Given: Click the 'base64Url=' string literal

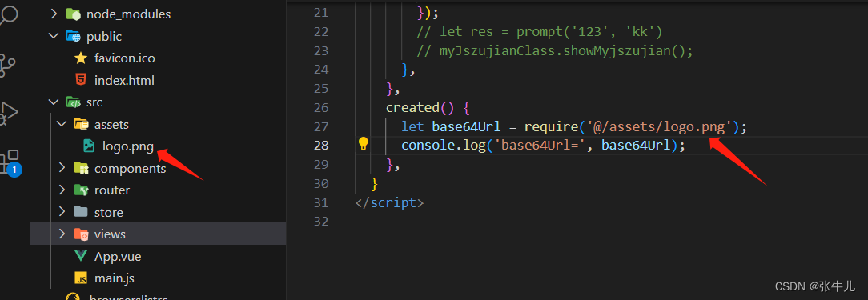Looking at the screenshot, I should point(540,146).
